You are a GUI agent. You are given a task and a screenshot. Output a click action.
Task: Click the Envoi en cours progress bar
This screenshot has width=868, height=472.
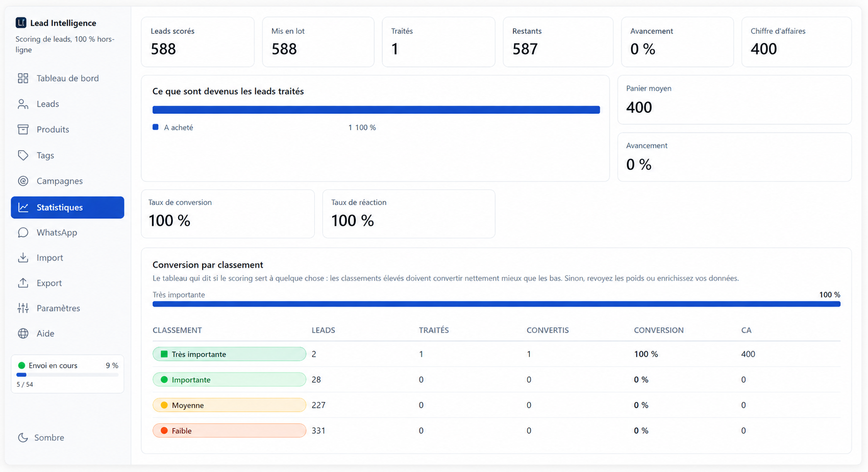tap(67, 375)
